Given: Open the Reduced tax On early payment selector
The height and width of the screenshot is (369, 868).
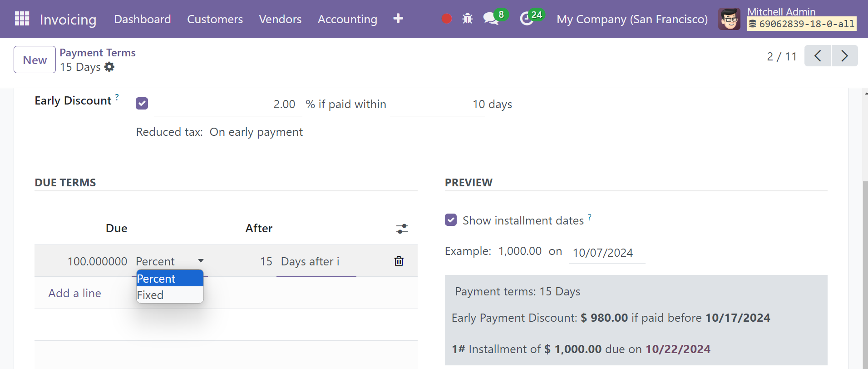Looking at the screenshot, I should [x=256, y=132].
